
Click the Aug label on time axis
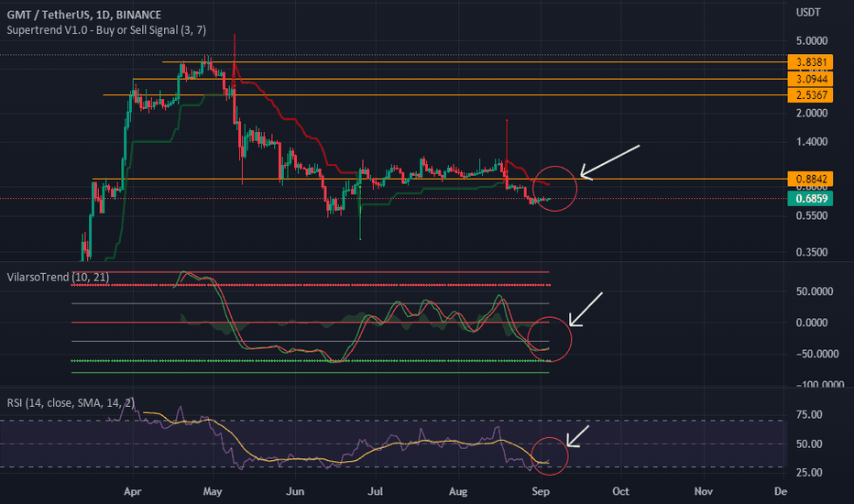(x=458, y=491)
